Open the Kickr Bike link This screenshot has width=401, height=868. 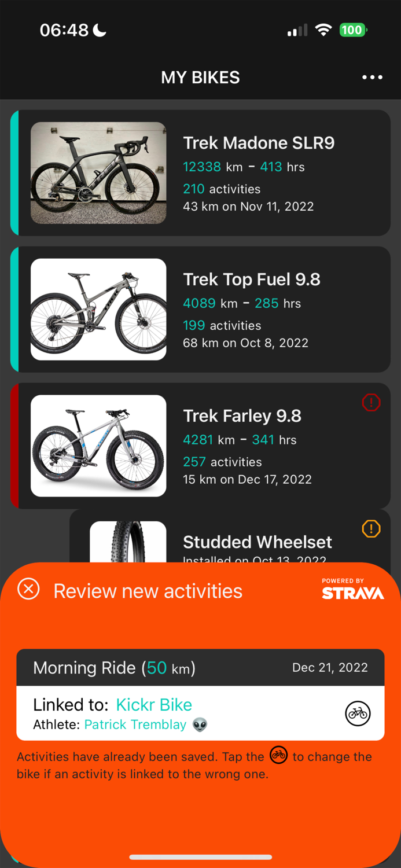pos(154,704)
